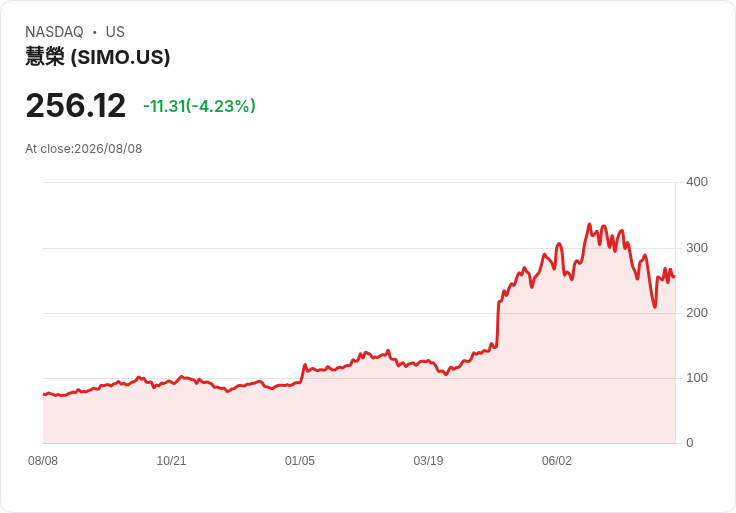The image size is (736, 513).
Task: Click the 08/08 date axis label
Action: [x=43, y=461]
